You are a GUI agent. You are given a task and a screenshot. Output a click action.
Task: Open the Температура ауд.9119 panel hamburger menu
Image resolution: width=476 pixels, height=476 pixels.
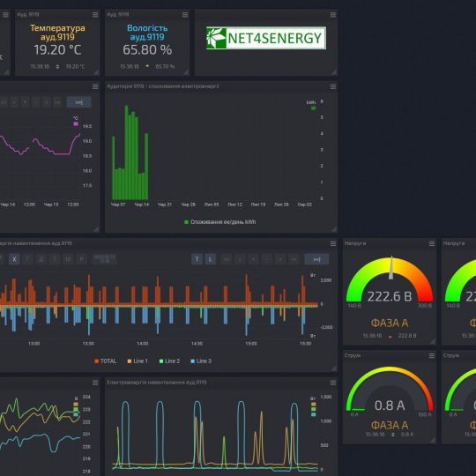click(95, 15)
